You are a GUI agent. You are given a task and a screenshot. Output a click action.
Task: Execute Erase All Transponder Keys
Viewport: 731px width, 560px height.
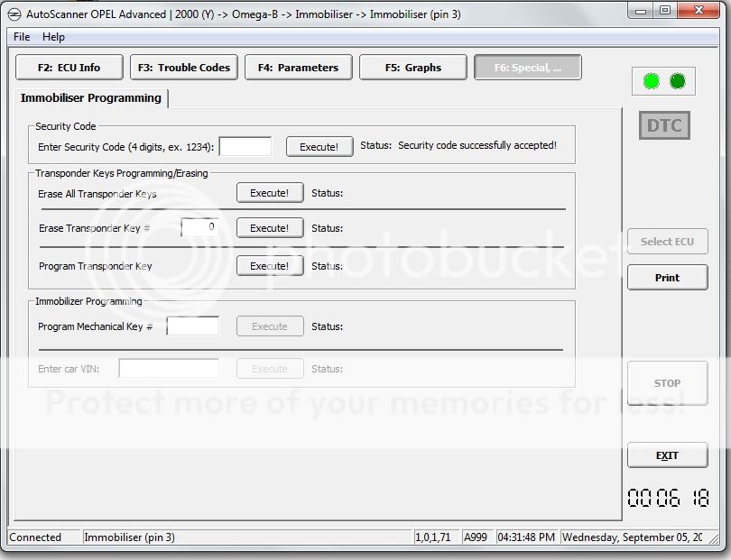[269, 193]
